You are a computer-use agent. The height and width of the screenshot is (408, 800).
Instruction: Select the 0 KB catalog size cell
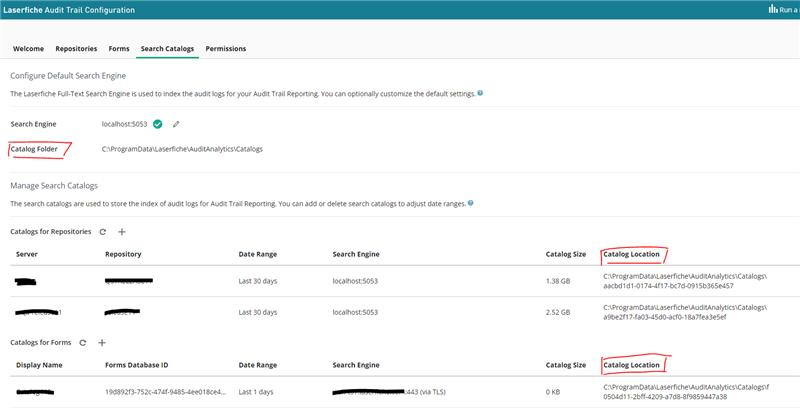click(x=553, y=392)
